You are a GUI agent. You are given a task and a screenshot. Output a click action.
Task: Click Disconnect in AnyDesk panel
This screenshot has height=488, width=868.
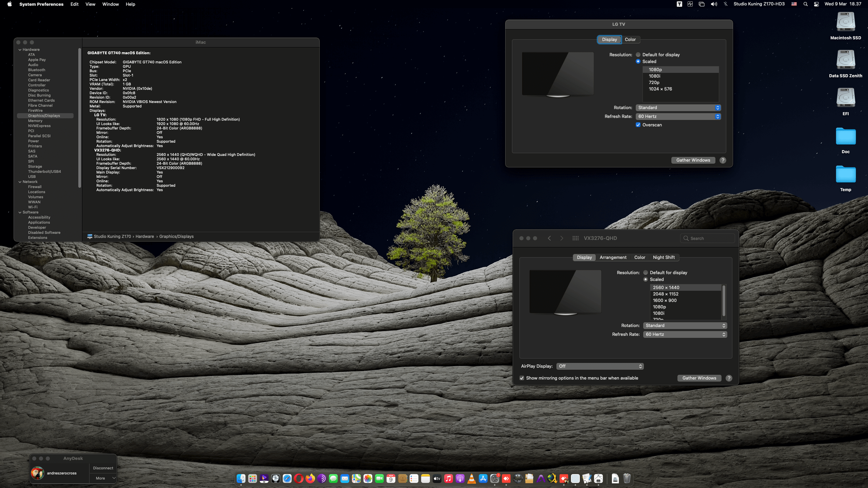coord(103,468)
